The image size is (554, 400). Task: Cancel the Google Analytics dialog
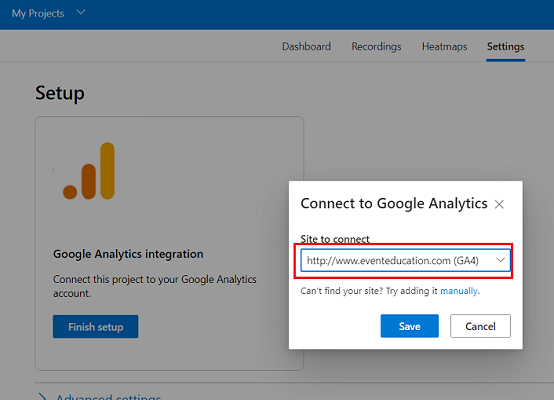(480, 326)
